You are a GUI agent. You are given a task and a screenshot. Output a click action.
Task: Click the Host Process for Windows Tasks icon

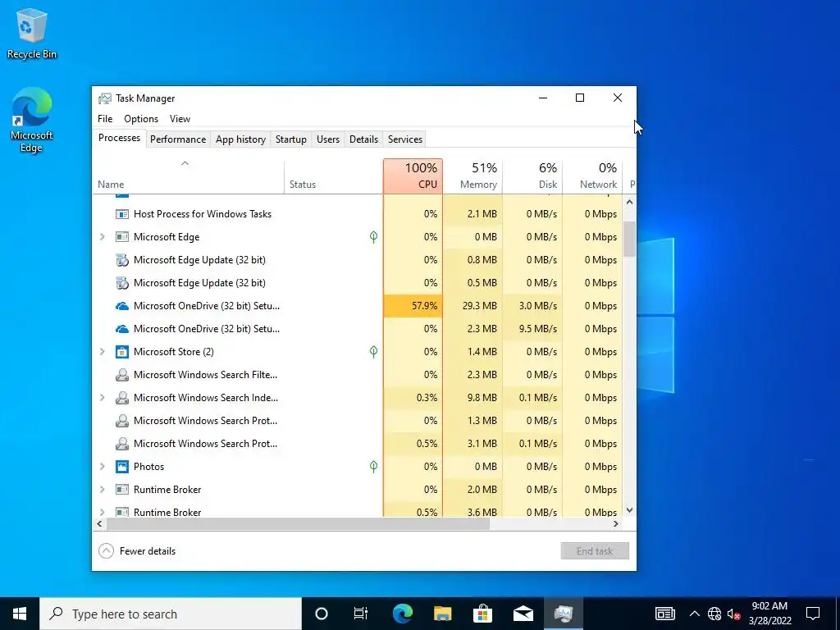[x=122, y=214]
